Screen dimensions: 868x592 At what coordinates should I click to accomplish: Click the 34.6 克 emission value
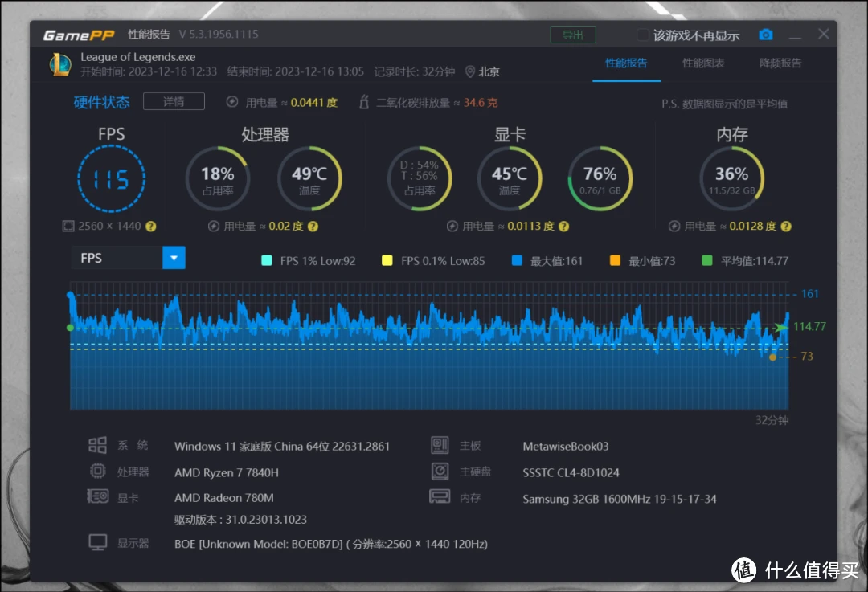(x=481, y=102)
